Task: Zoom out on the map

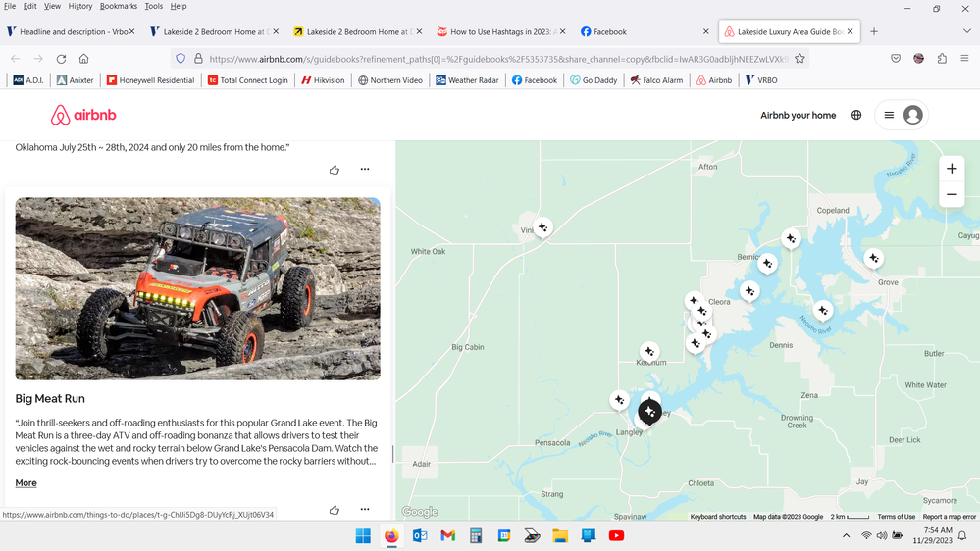Action: coord(951,195)
